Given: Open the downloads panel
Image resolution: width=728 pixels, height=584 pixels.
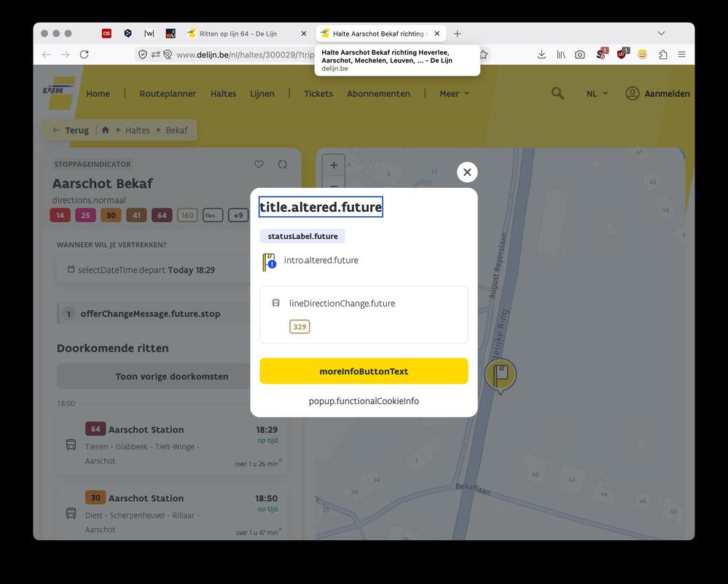Looking at the screenshot, I should pyautogui.click(x=541, y=55).
